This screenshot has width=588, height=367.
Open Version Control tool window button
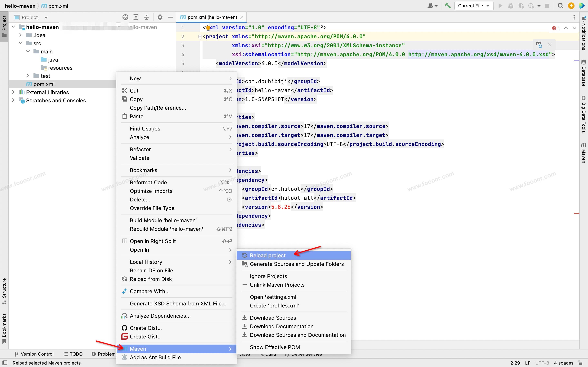coord(34,354)
